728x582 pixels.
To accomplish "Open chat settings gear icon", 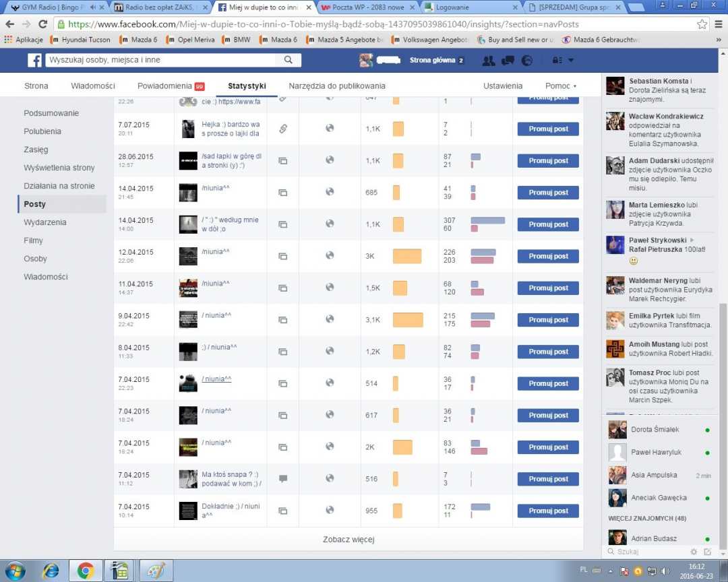I will coord(694,552).
